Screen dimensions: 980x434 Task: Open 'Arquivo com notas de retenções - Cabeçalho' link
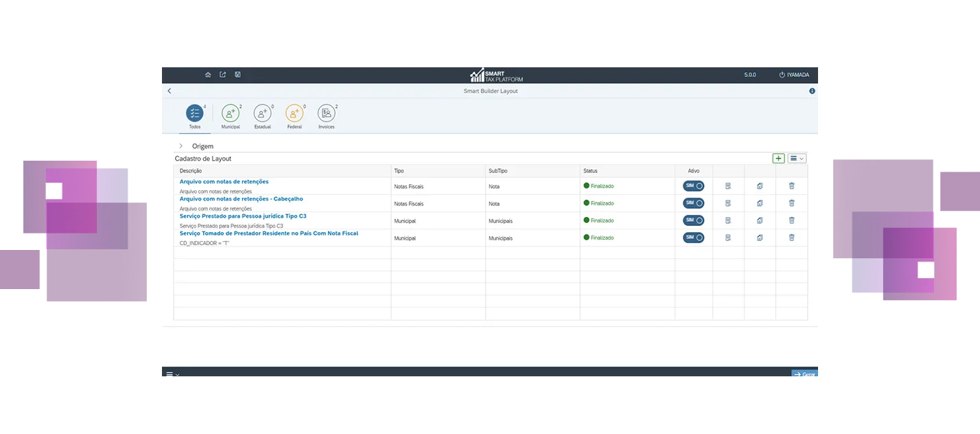tap(241, 199)
